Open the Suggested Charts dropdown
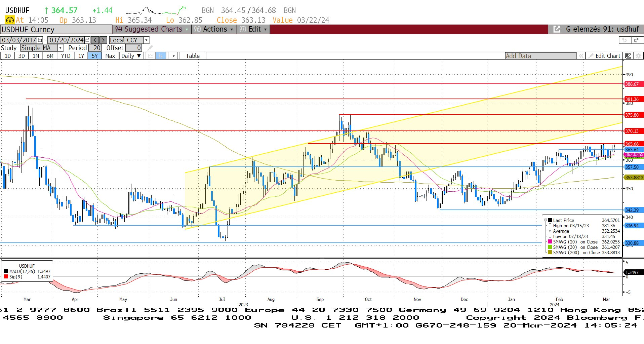This screenshot has height=344, width=644. [x=152, y=29]
